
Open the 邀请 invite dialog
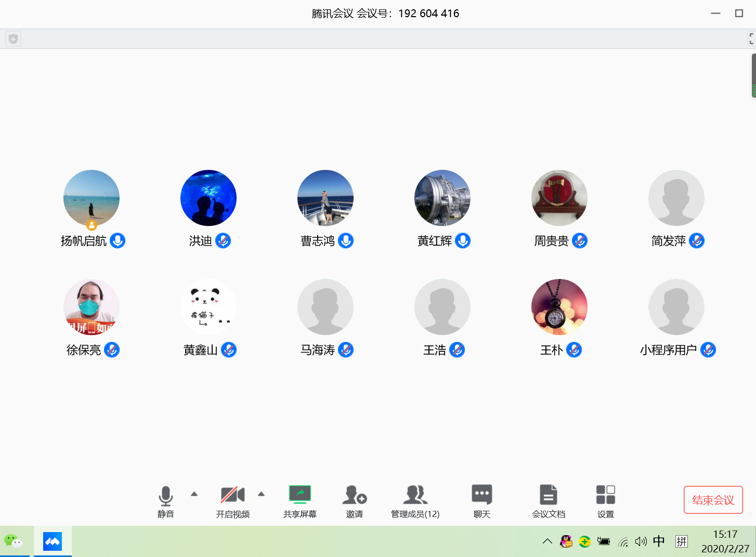[355, 501]
